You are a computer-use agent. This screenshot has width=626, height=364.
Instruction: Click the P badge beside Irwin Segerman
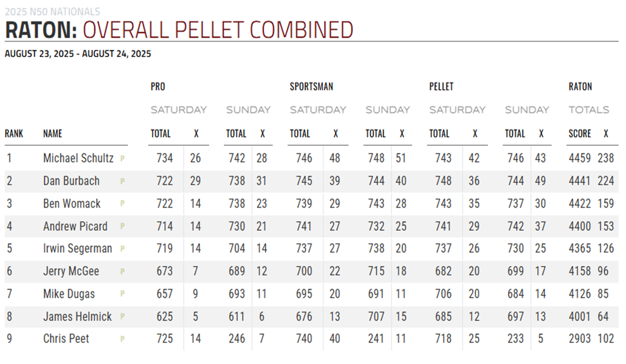(123, 249)
